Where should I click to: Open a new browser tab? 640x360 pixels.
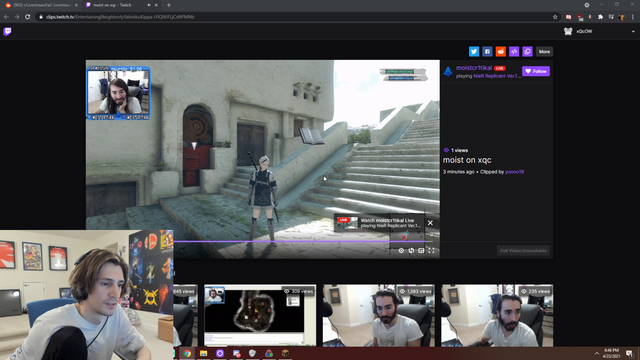[x=169, y=5]
